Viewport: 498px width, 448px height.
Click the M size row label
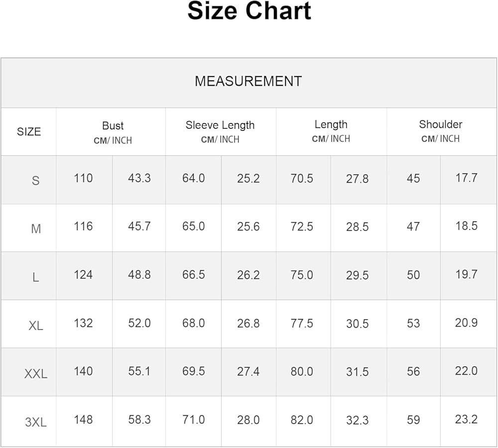pos(36,229)
